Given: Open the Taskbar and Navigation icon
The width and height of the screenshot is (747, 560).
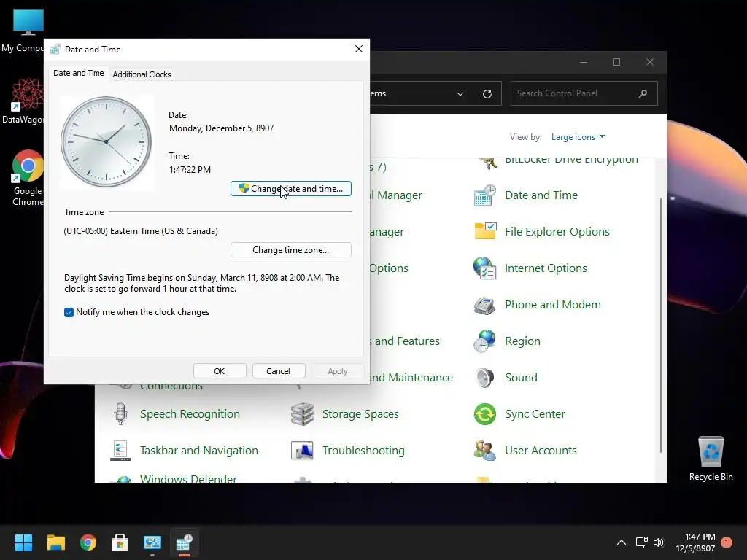Looking at the screenshot, I should pyautogui.click(x=120, y=451).
